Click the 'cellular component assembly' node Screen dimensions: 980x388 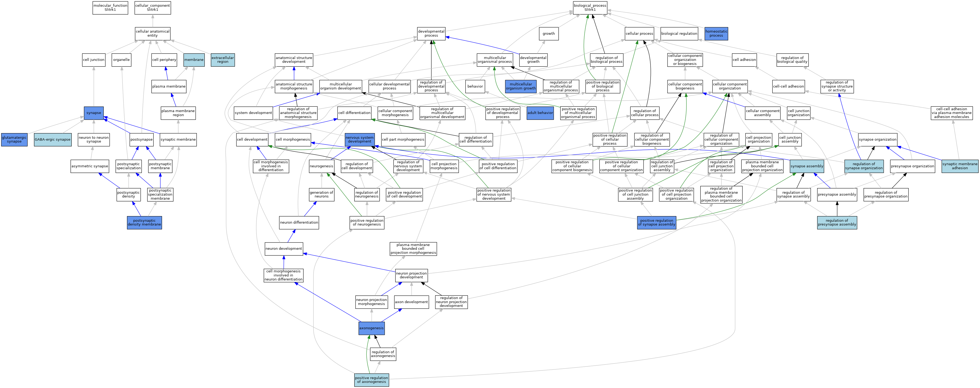point(762,113)
